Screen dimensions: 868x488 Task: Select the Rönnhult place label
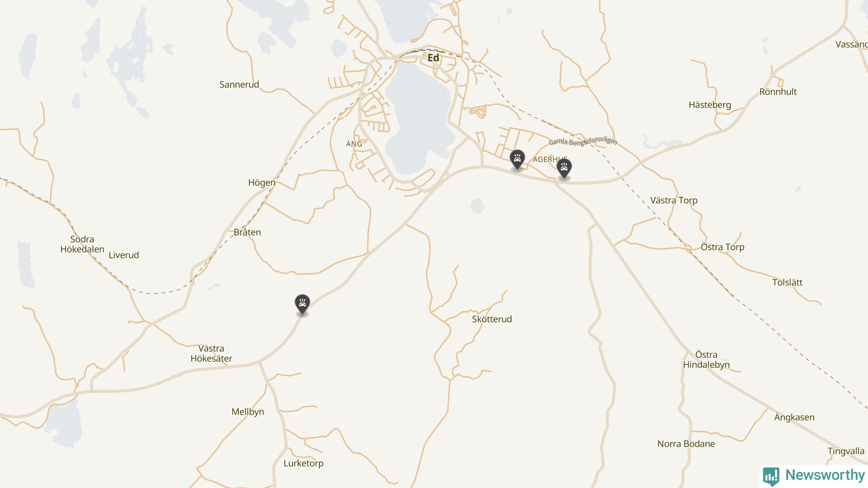point(778,92)
